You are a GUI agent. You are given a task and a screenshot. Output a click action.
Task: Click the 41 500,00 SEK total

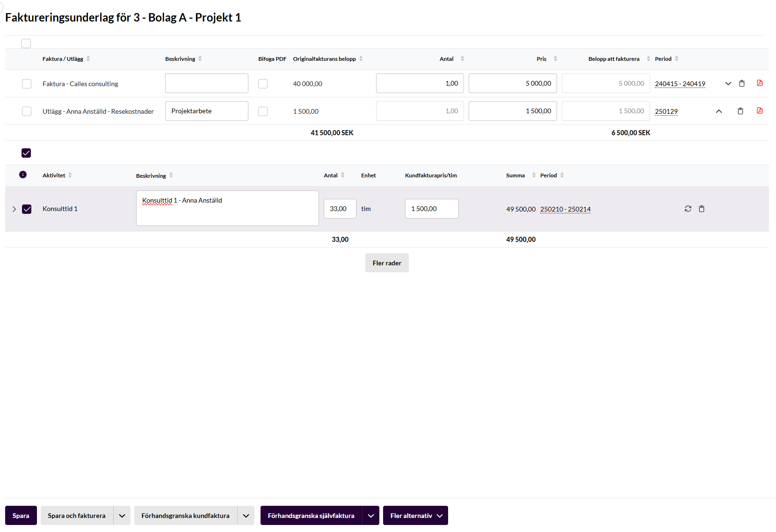click(x=332, y=133)
